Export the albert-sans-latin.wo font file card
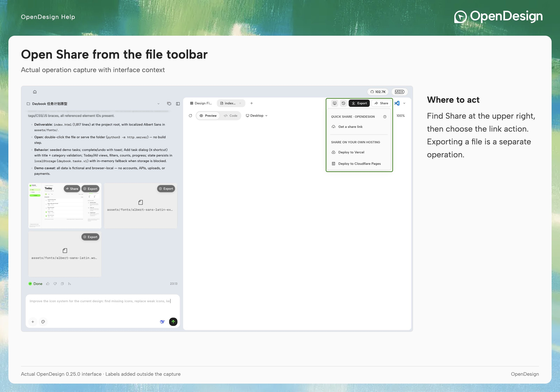 [x=90, y=237]
